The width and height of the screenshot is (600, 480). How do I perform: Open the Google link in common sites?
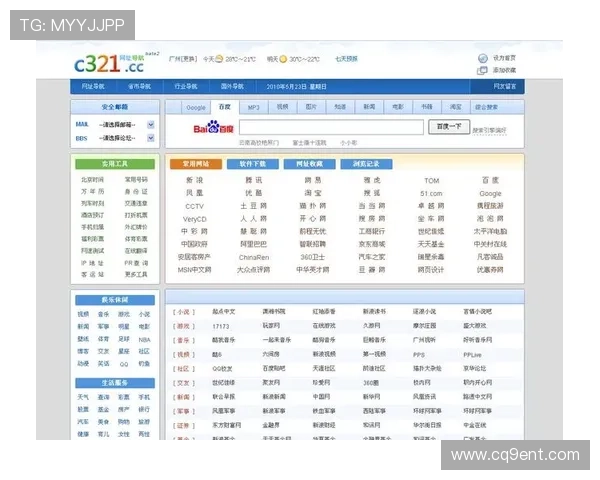pyautogui.click(x=490, y=194)
